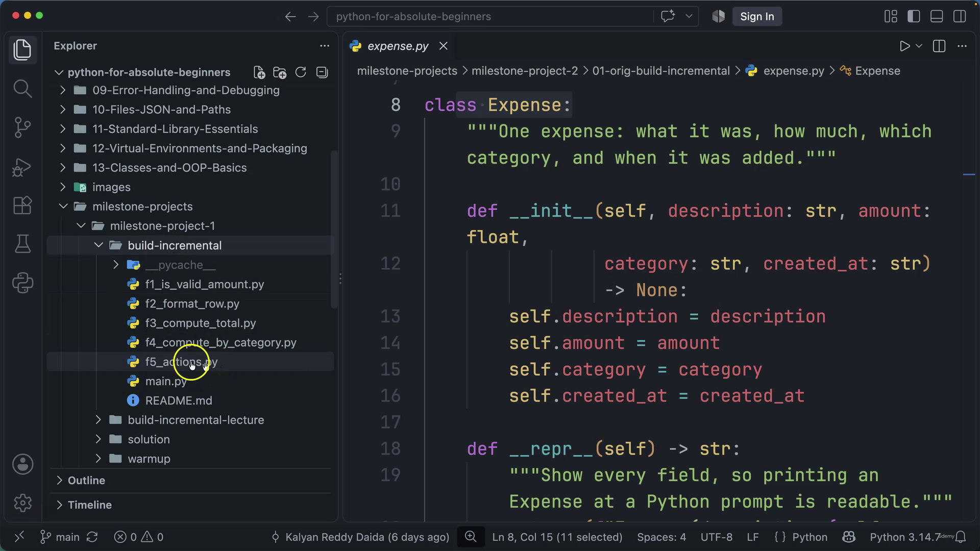Open the Explorer more actions menu
Viewport: 980px width, 551px height.
tap(325, 46)
